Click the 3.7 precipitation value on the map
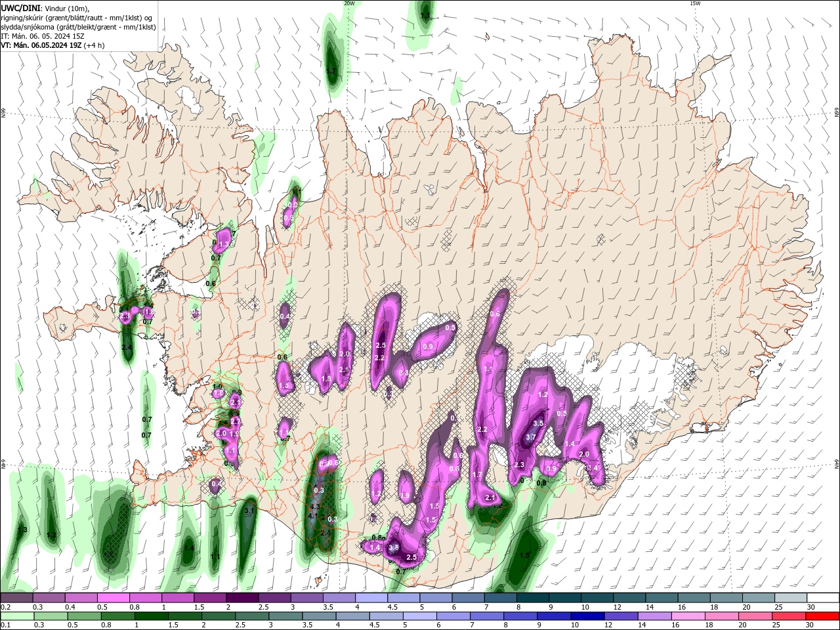Image resolution: width=840 pixels, height=630 pixels. coord(531,437)
